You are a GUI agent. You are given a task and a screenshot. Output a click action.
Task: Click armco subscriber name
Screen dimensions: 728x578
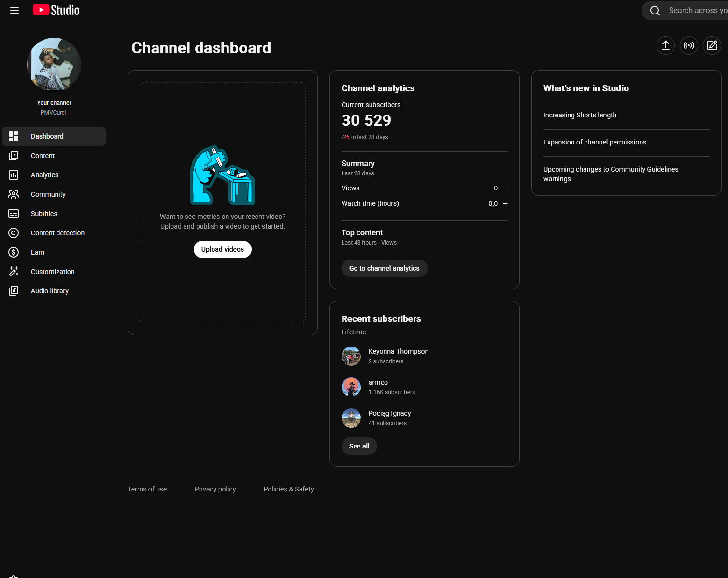point(378,382)
